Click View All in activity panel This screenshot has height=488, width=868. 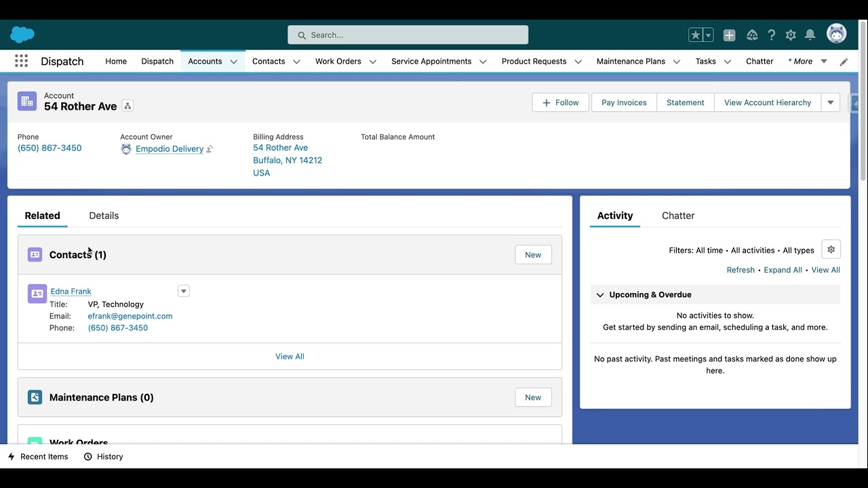[825, 270]
